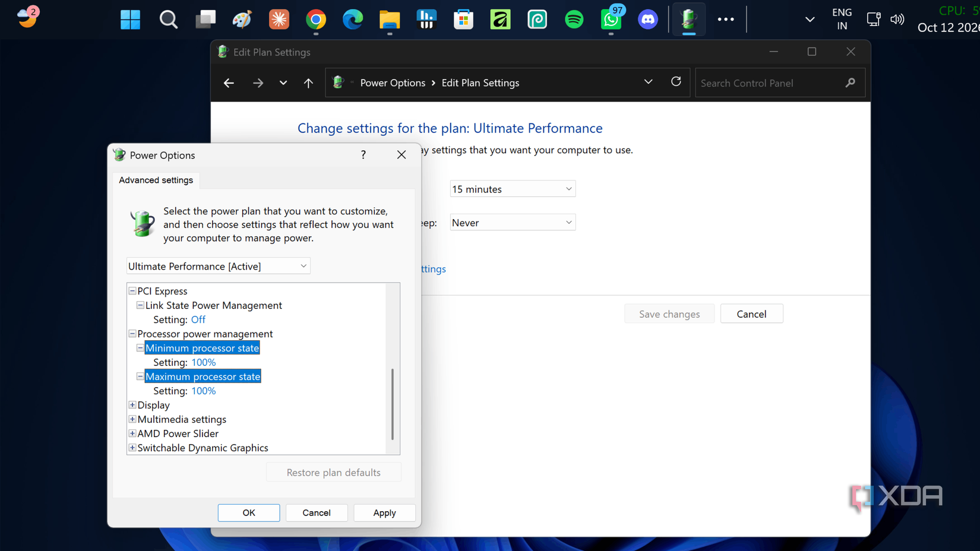Collapse the Link State Power Management node
980x551 pixels.
click(x=140, y=305)
